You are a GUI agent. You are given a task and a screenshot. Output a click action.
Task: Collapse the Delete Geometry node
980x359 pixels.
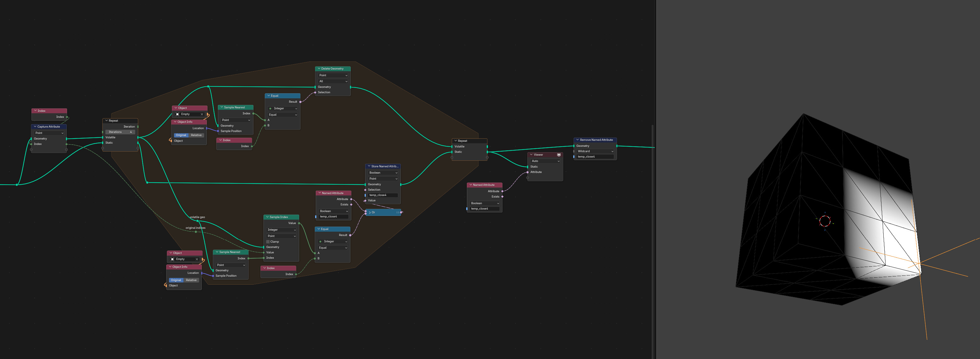click(319, 69)
